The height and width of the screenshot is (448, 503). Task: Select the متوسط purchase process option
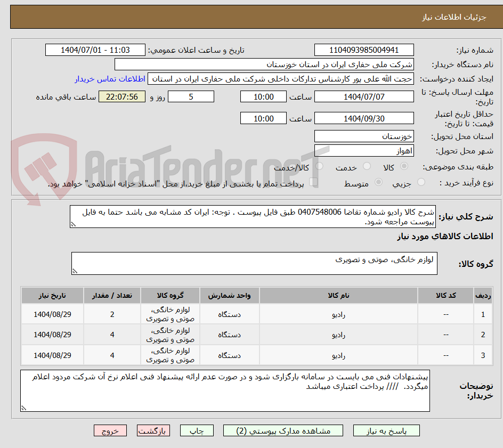point(379,181)
